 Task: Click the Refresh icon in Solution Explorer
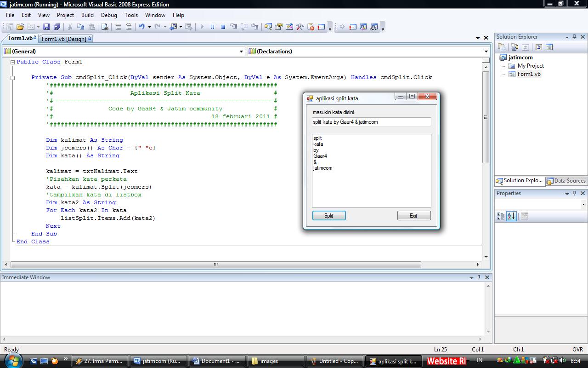[x=526, y=47]
